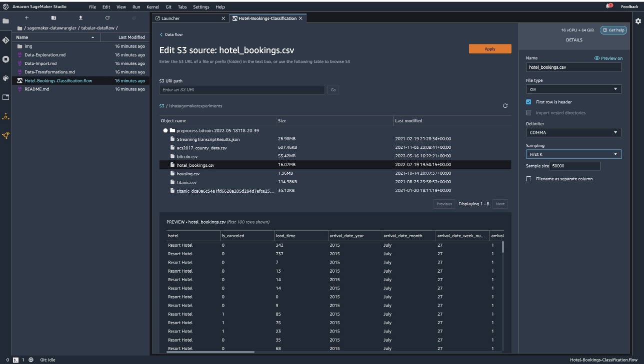Close the Hotel-Bookings-Classification tab
The image size is (644, 364).
(300, 18)
